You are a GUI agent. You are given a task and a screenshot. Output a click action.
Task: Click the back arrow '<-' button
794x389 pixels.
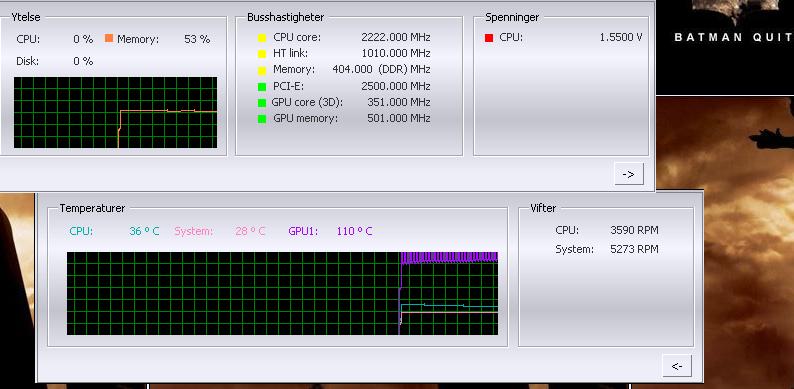pos(677,366)
